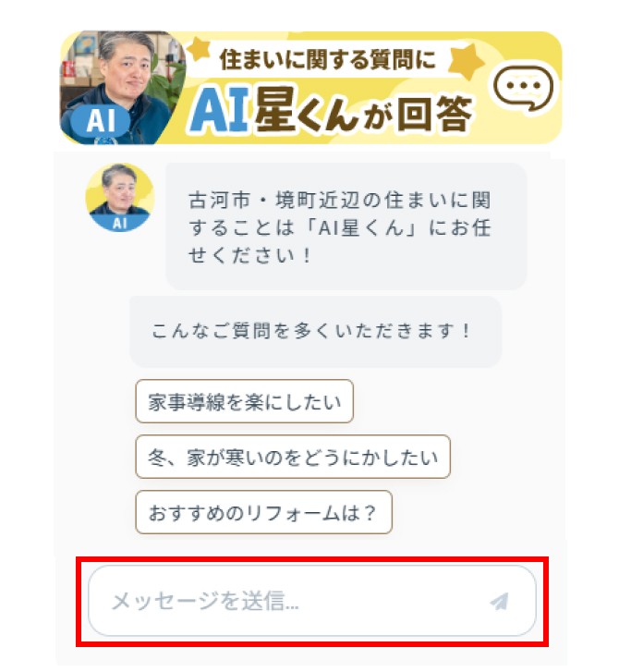This screenshot has width=619, height=672.
Task: Ask おすすめのリフォームは？ suggested question
Action: [264, 512]
